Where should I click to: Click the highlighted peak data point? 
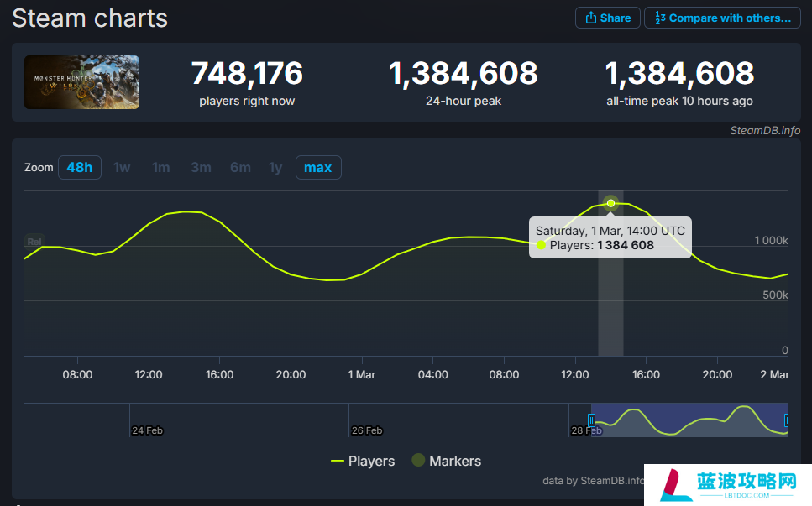(611, 203)
